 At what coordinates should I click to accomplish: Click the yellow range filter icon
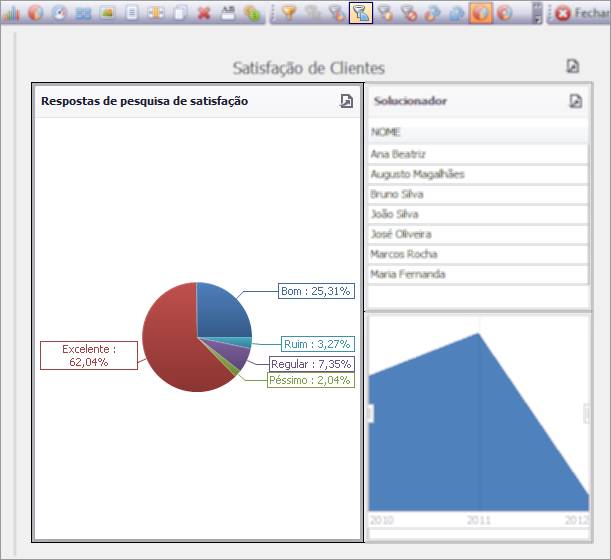click(x=155, y=13)
